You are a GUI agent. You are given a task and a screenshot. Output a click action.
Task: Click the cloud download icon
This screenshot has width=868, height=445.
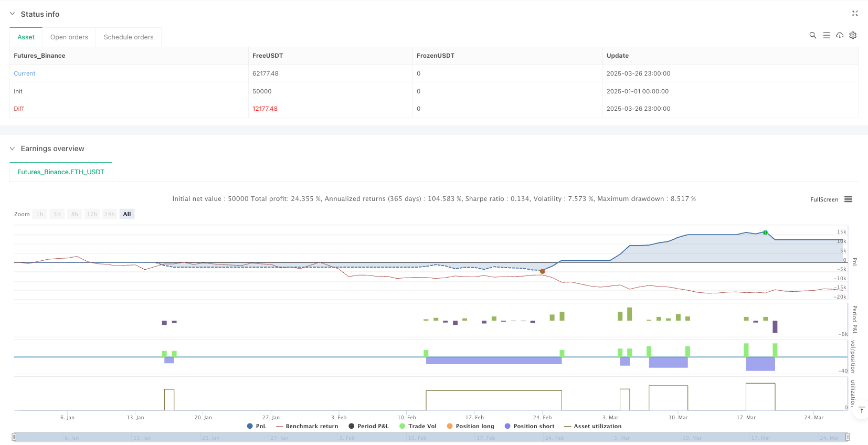point(840,35)
